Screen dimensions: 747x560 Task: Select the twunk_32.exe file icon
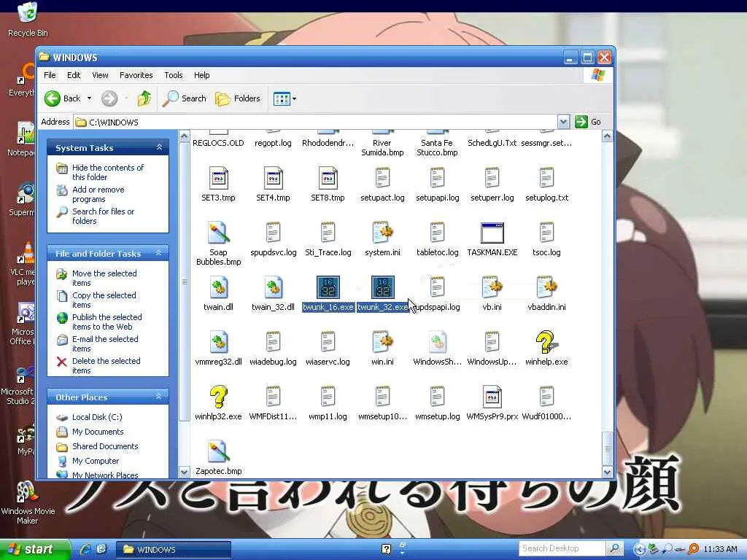pos(382,287)
